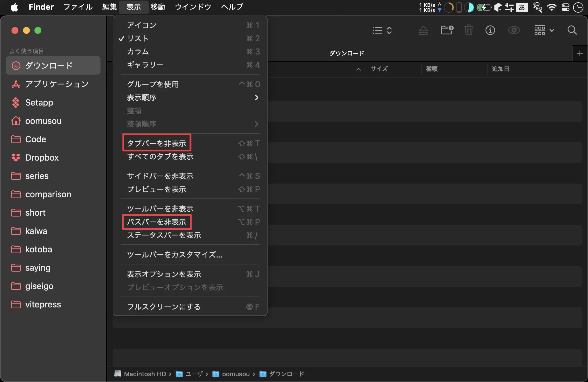Add a new tab with plus button

(580, 54)
